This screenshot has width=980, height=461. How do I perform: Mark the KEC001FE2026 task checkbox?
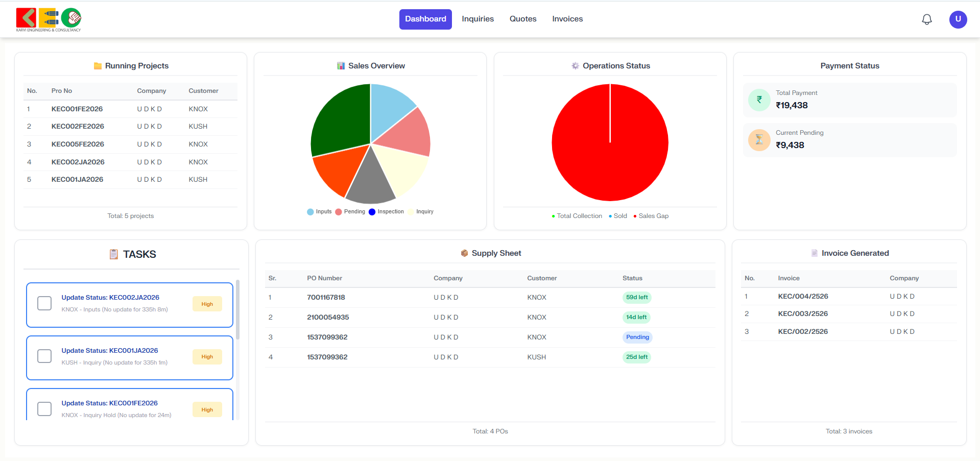44,409
